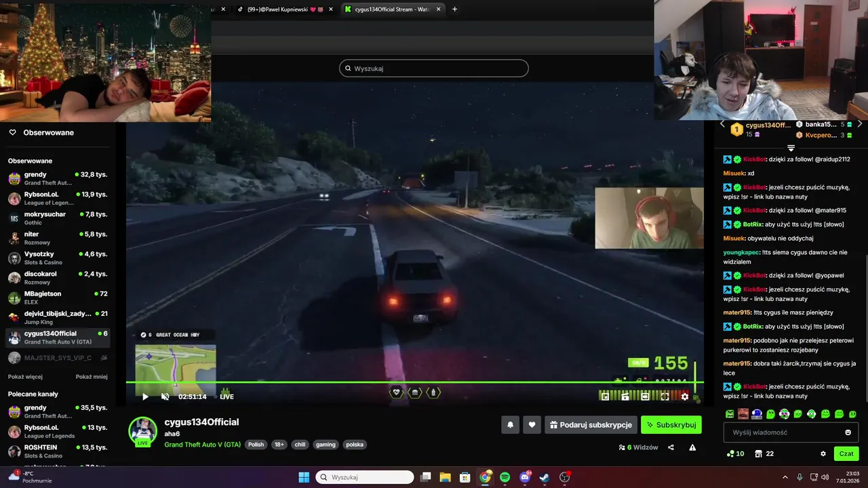This screenshot has height=488, width=868.
Task: Open dejvid_tibijski_zady channel in sidebar
Action: coord(58,317)
